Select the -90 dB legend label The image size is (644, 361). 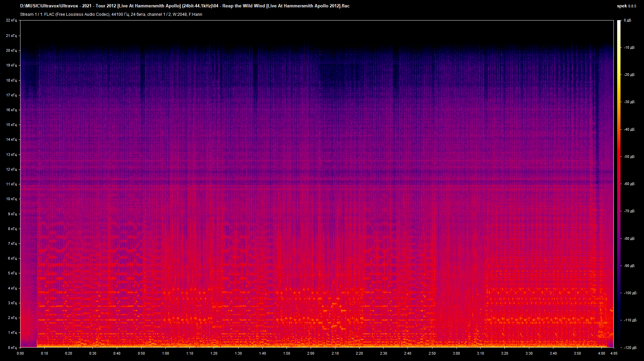point(629,266)
